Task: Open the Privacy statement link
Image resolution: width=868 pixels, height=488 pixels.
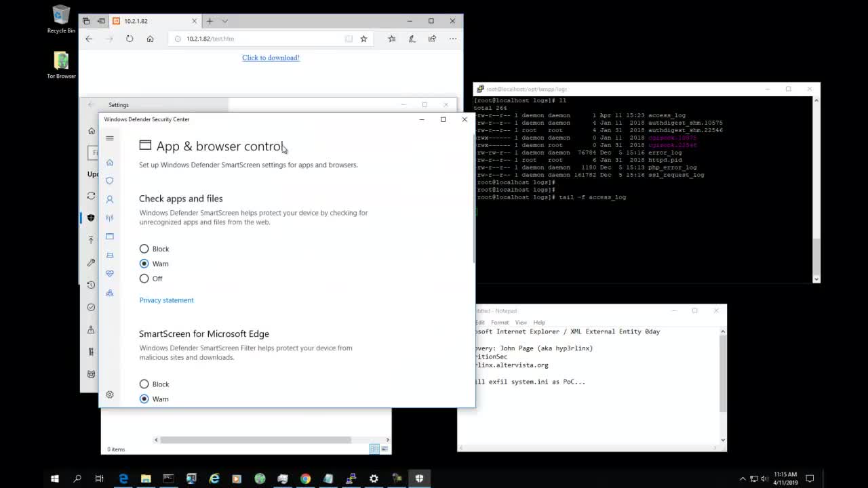Action: tap(166, 300)
